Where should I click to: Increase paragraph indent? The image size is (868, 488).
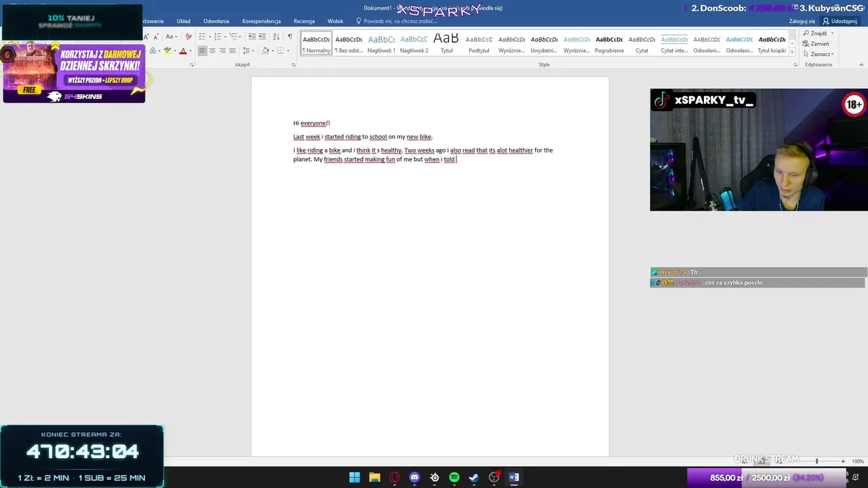pos(262,37)
